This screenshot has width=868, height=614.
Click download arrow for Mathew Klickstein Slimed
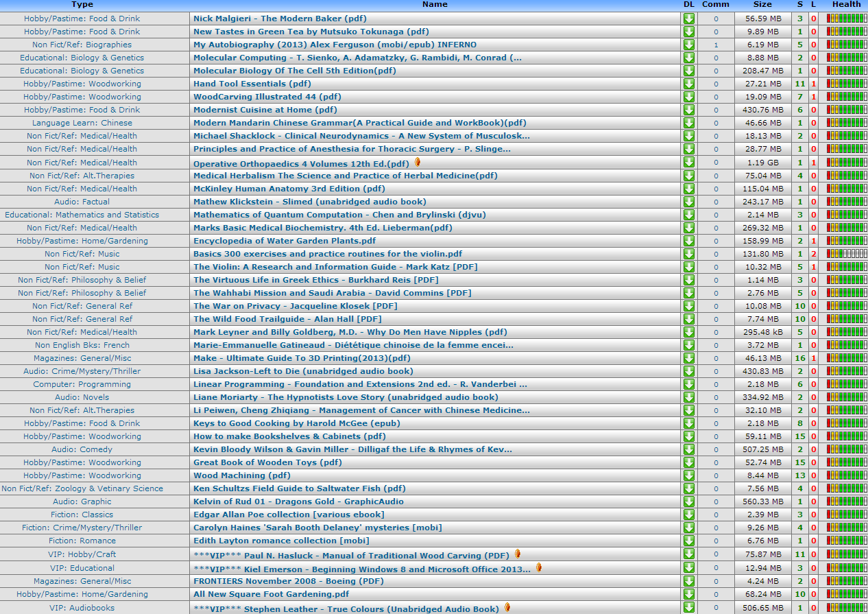click(688, 202)
